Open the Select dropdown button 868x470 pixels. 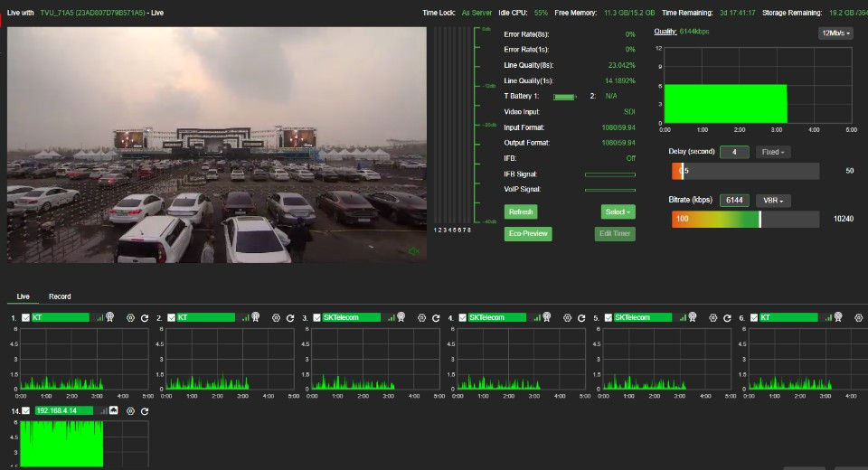(x=618, y=212)
